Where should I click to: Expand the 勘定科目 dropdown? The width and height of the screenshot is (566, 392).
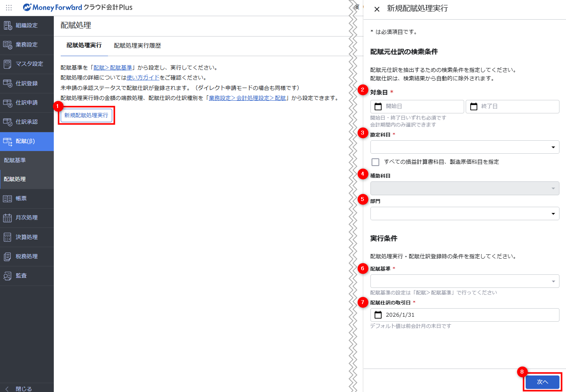pyautogui.click(x=553, y=147)
